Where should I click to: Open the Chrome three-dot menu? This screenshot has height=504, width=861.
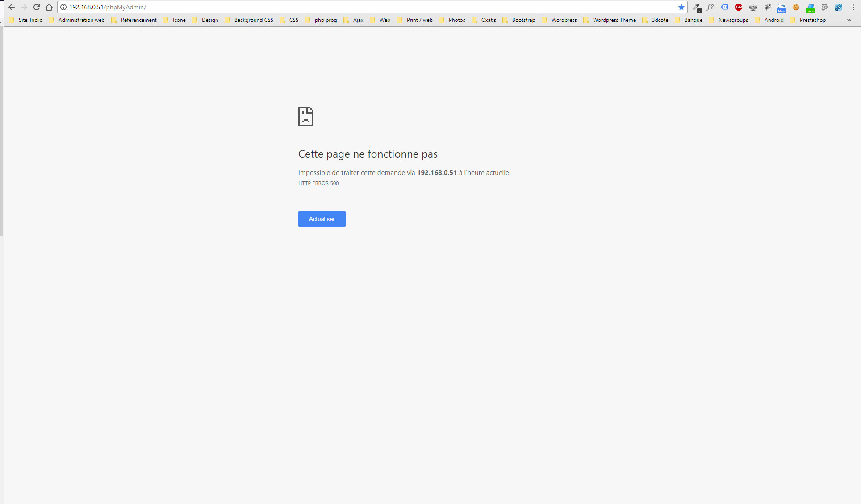853,7
